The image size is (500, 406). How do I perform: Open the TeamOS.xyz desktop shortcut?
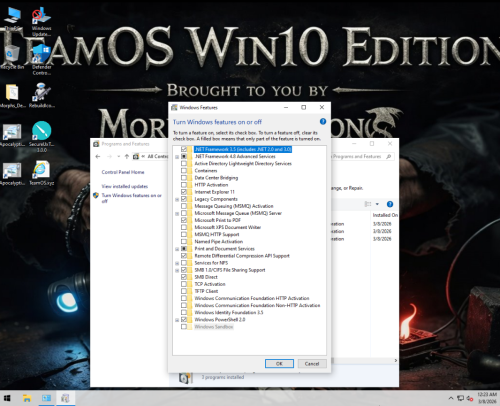(42, 173)
